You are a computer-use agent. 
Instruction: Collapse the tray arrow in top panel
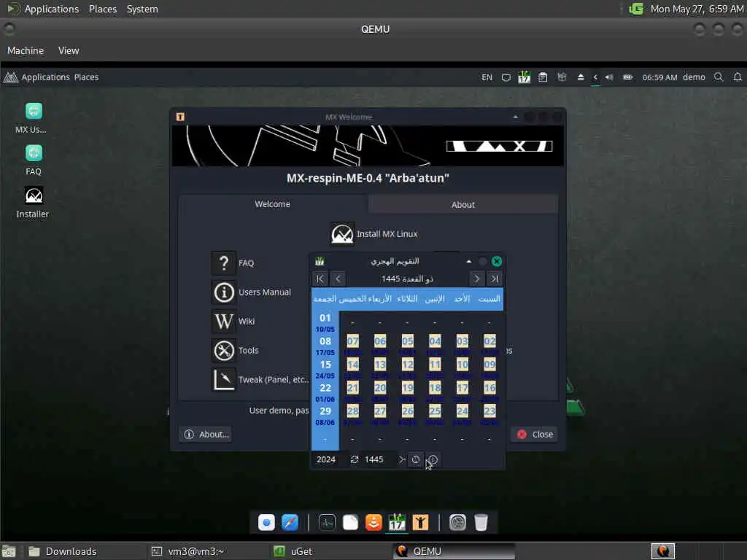(595, 77)
